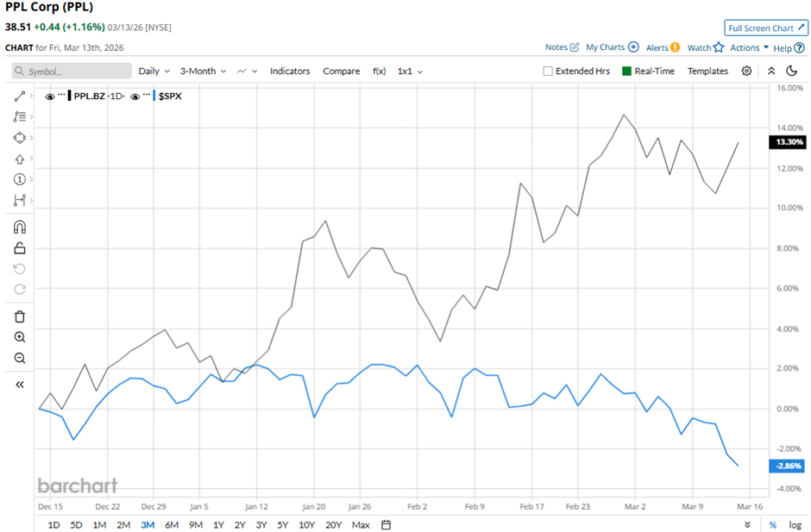Image resolution: width=811 pixels, height=532 pixels.
Task: Toggle the Real-Time checkbox
Action: point(626,72)
